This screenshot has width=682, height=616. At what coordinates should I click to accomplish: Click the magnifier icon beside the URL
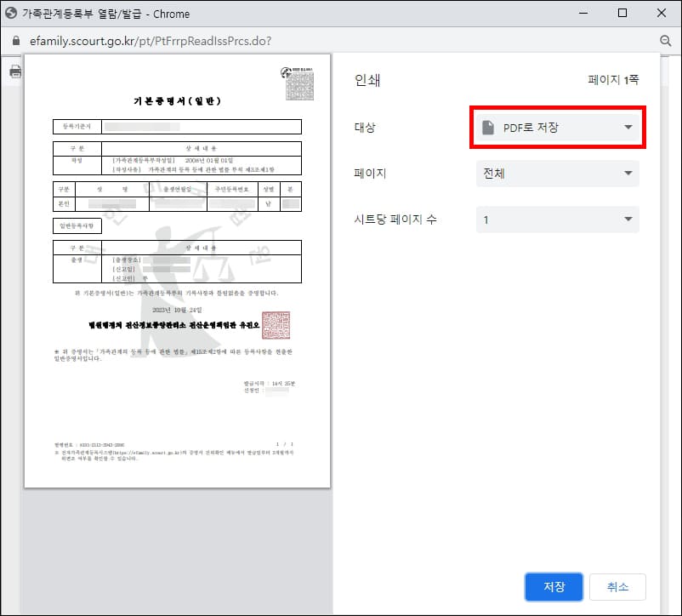click(x=663, y=39)
